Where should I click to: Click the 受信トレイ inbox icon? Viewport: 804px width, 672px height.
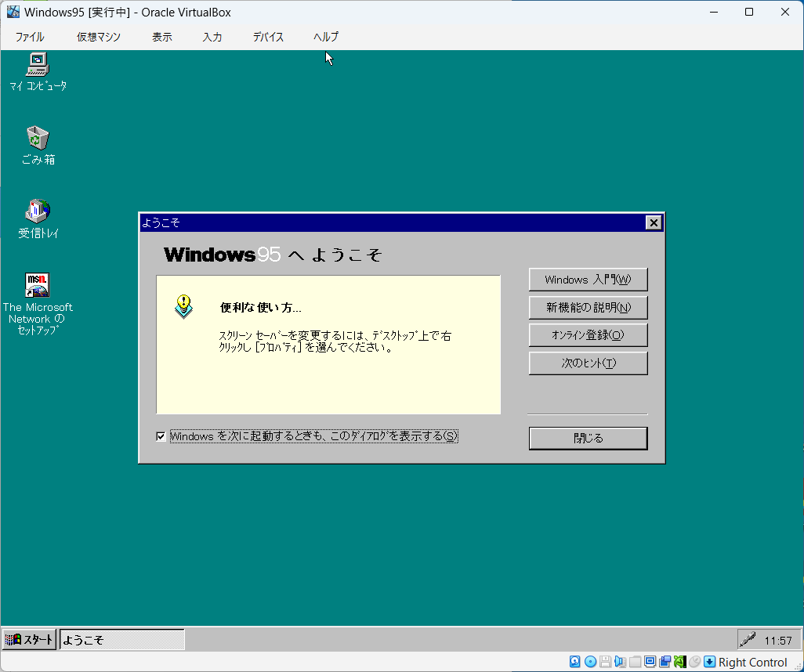point(38,211)
